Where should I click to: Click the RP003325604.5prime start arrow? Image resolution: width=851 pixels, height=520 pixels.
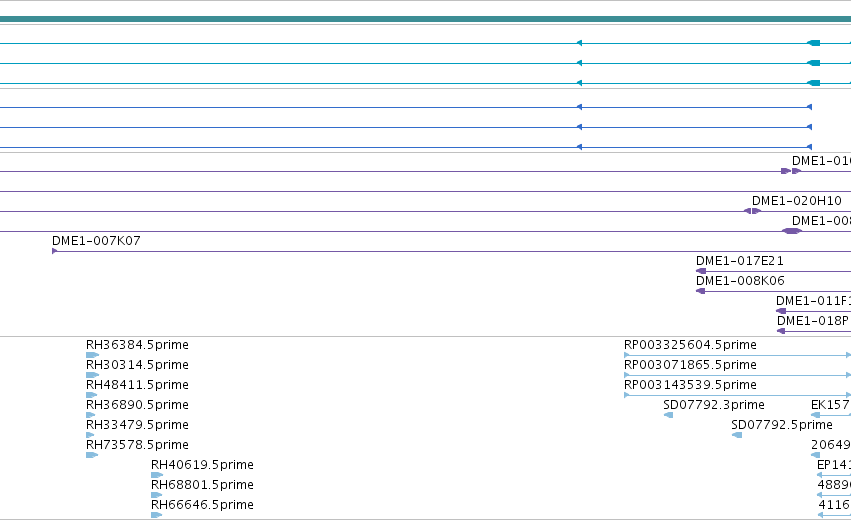pyautogui.click(x=627, y=355)
